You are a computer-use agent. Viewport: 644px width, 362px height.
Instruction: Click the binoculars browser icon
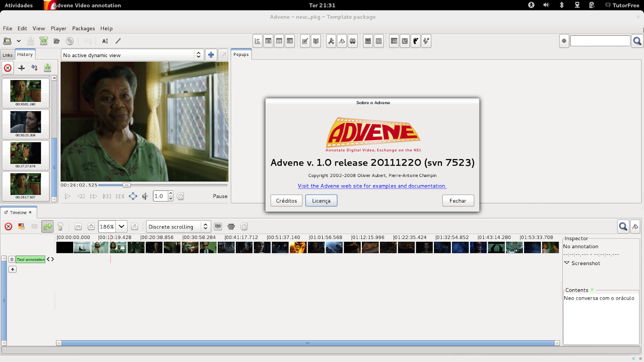click(x=353, y=41)
